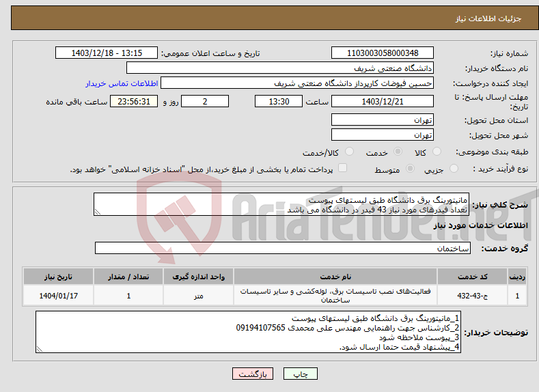
Task: Click the واحد اندازه گیری column header
Action: 198,277
